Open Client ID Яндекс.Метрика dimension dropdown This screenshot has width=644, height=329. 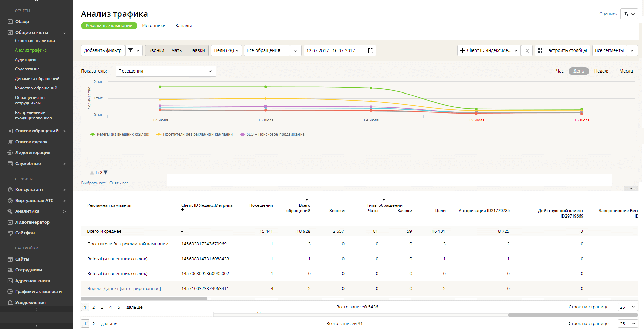(489, 50)
